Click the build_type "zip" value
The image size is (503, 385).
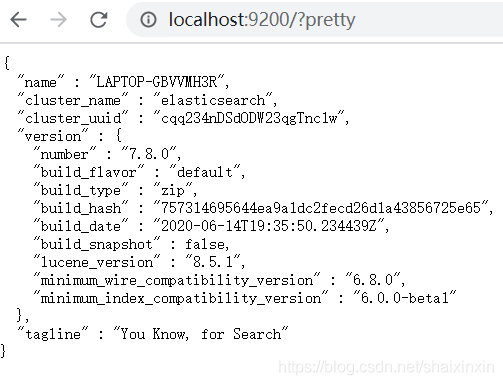tap(173, 190)
